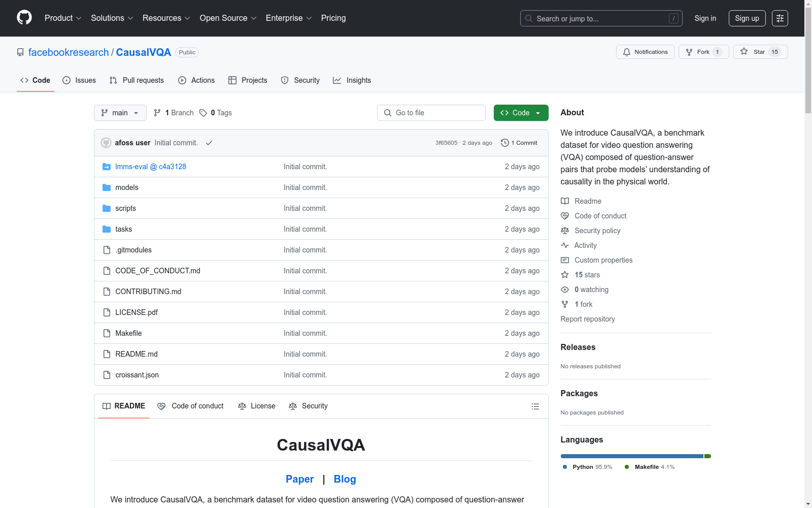Expand the Resources menu
This screenshot has height=508, width=812.
[x=166, y=18]
